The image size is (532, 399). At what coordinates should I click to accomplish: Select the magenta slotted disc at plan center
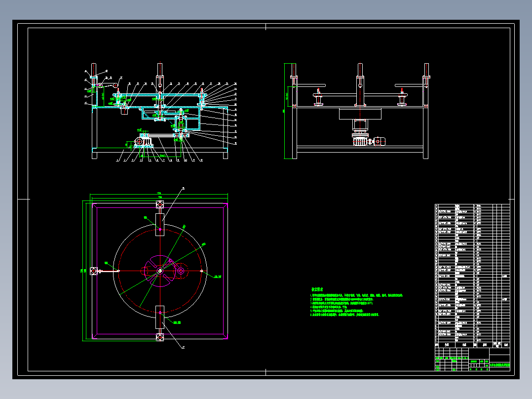(160, 271)
